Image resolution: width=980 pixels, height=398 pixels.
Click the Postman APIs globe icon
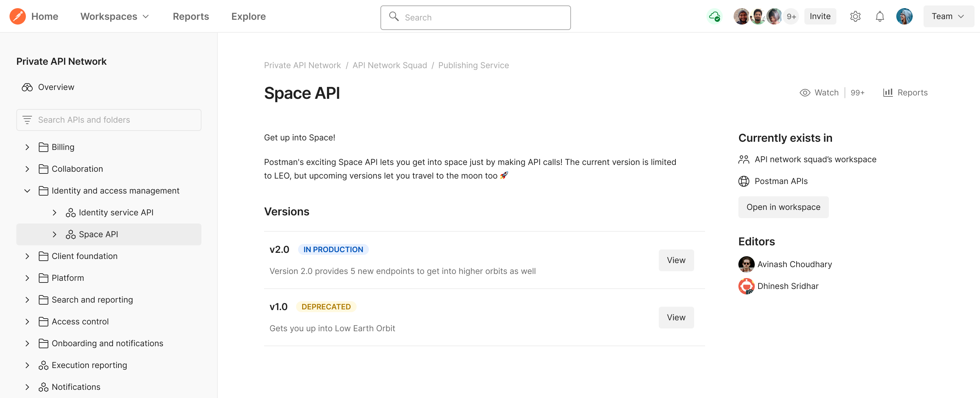click(x=745, y=181)
